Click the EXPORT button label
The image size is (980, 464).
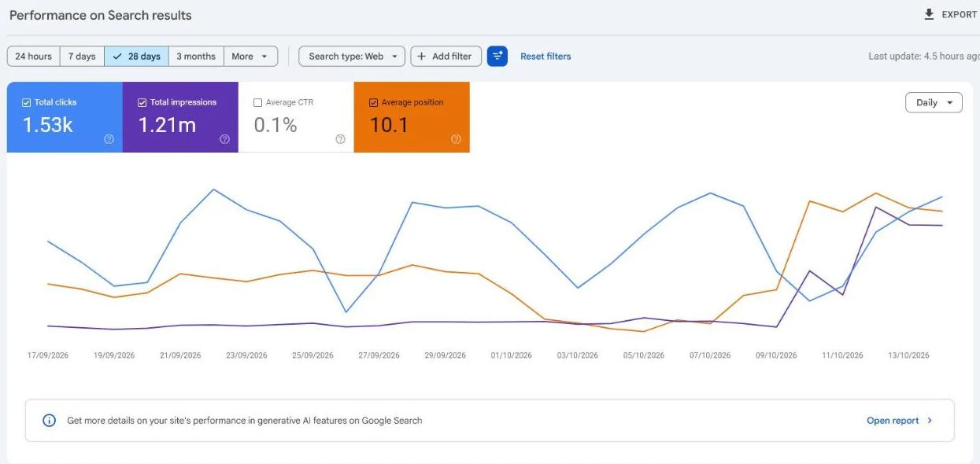960,15
